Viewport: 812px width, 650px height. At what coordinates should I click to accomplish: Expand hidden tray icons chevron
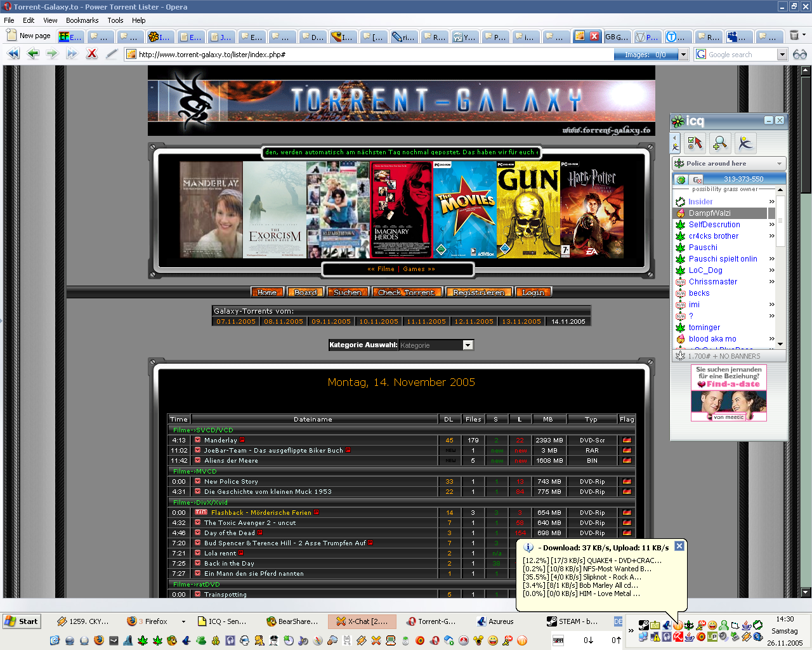click(x=631, y=630)
